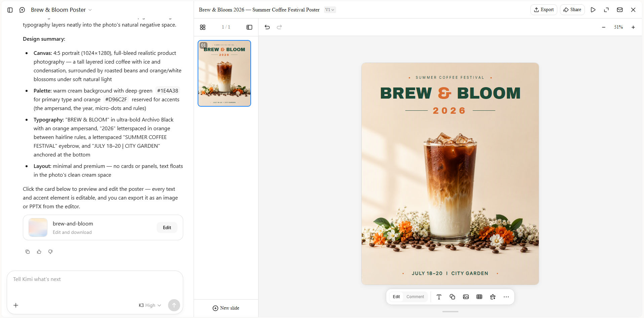Select SUMMER COFFEE FESTIVAL eyebrow text
Image resolution: width=644 pixels, height=318 pixels.
450,78
